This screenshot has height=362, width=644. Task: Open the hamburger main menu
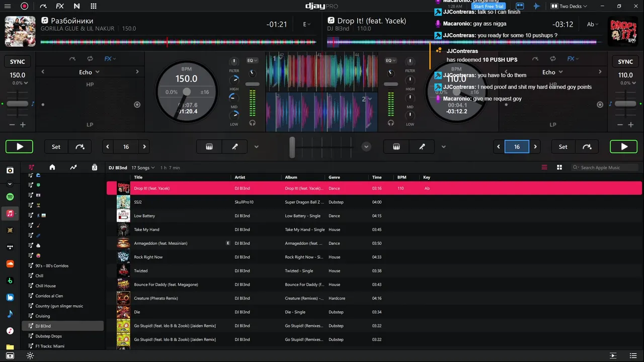click(8, 6)
